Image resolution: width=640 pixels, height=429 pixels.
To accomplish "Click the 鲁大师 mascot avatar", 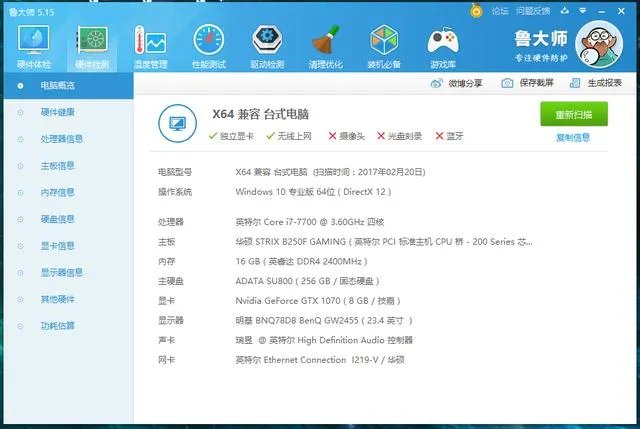I will [599, 44].
